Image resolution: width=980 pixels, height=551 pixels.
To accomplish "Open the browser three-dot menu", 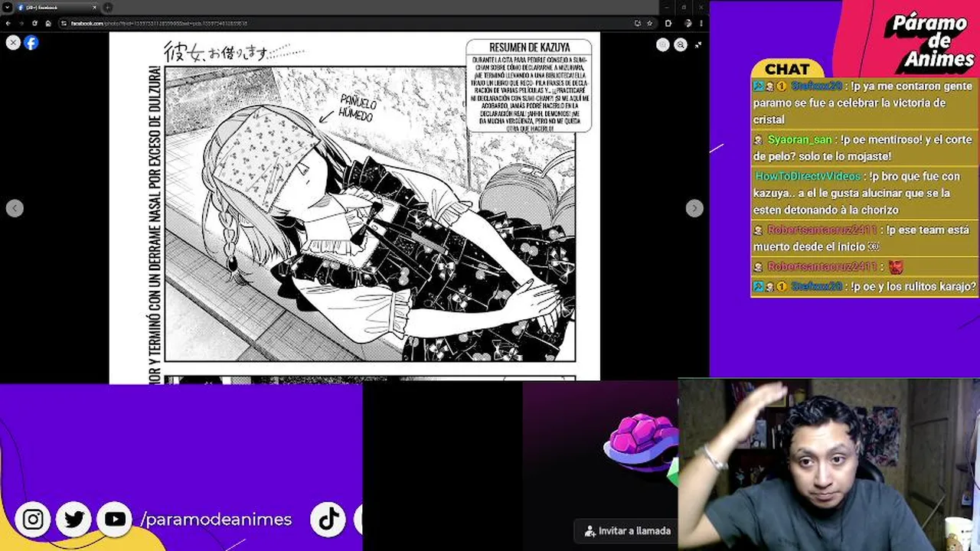I will coord(701,23).
